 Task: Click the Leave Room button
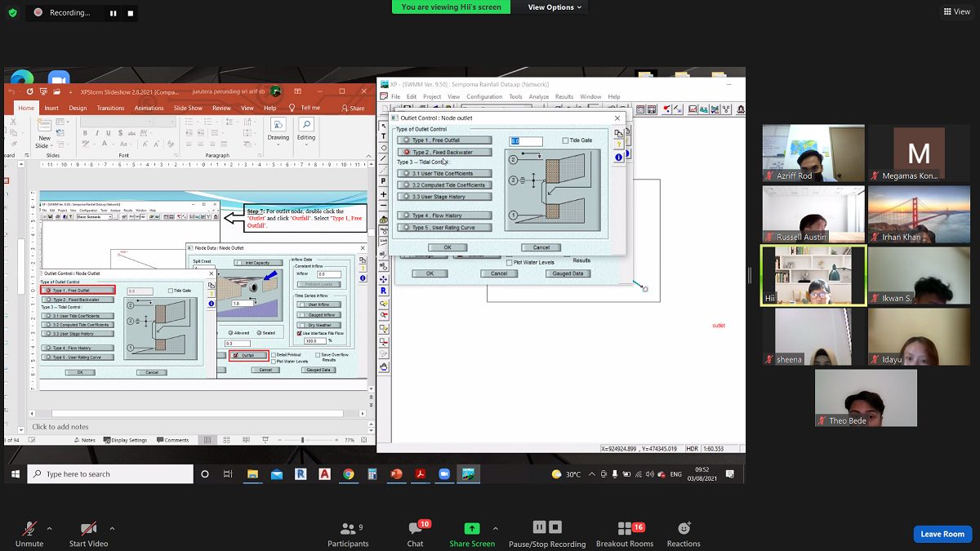click(x=942, y=534)
